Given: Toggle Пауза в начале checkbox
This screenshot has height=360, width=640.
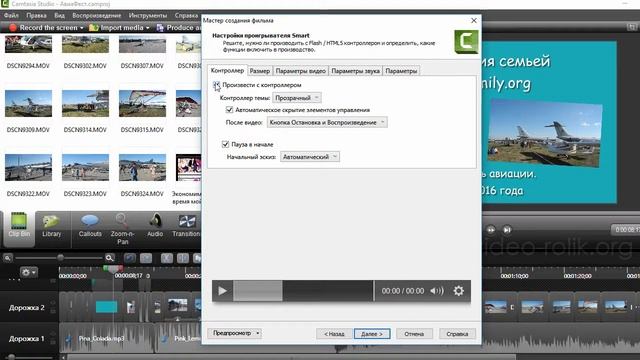Looking at the screenshot, I should coord(225,144).
